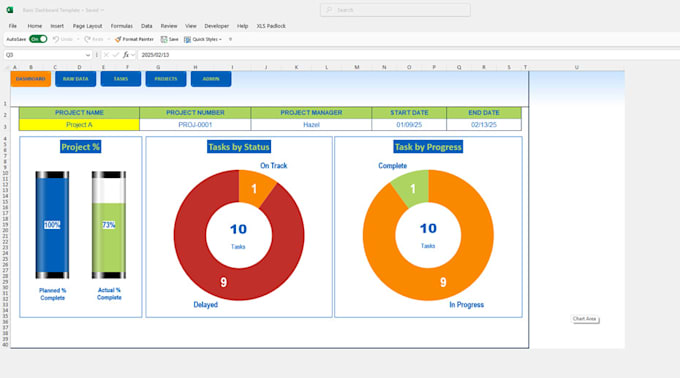Activate the Format Painter brush

point(118,39)
